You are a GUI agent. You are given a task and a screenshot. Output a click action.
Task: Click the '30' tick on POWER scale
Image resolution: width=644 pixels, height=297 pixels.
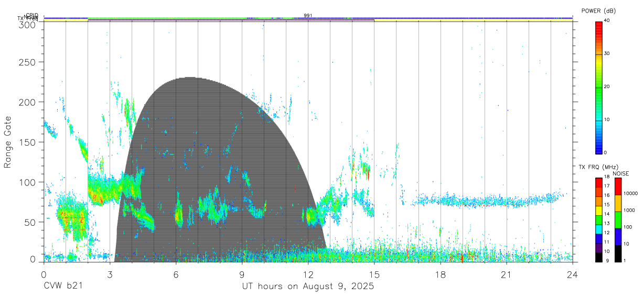click(608, 53)
